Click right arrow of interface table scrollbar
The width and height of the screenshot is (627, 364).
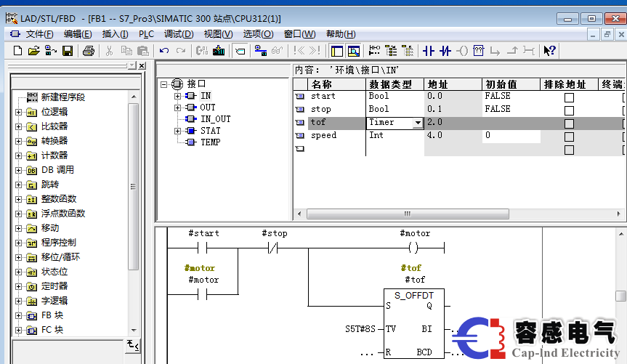point(618,214)
